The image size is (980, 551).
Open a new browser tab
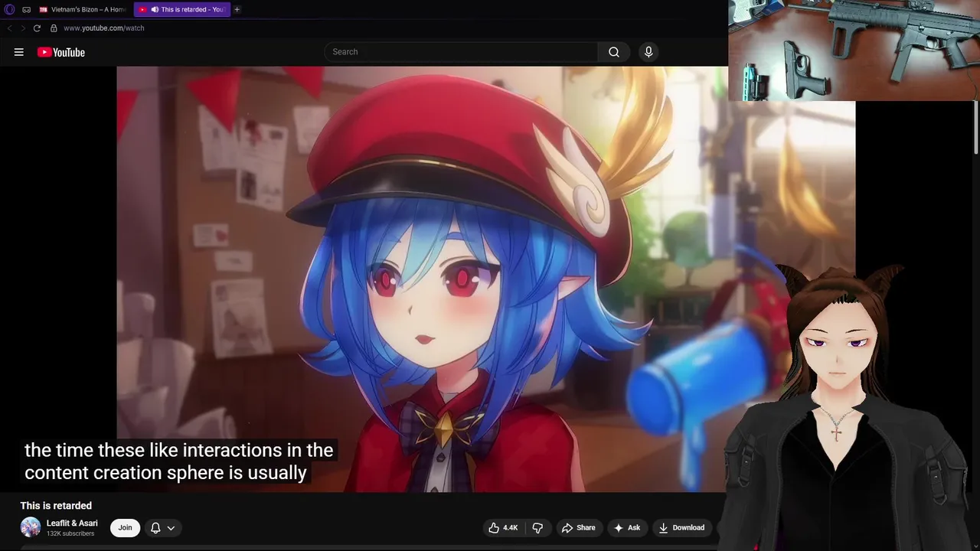click(237, 9)
